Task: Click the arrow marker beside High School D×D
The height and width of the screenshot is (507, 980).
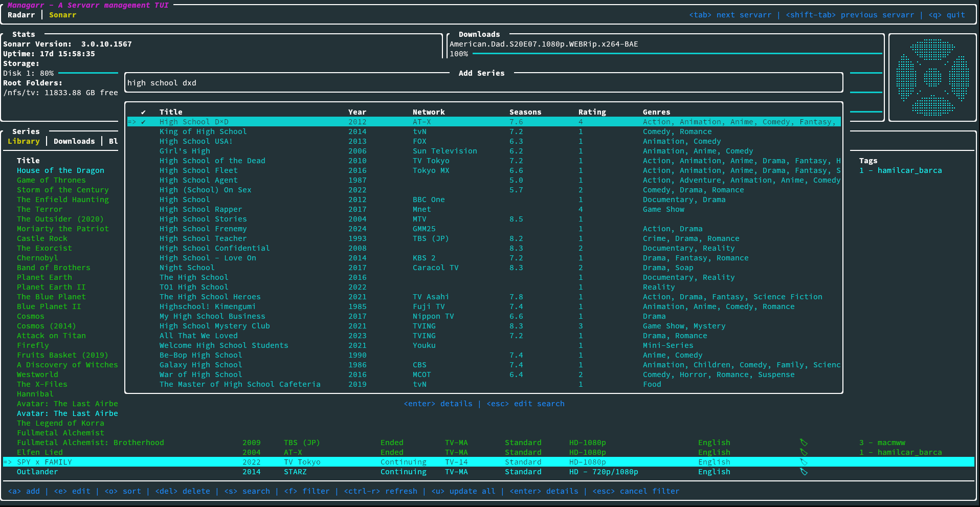Action: tap(132, 122)
